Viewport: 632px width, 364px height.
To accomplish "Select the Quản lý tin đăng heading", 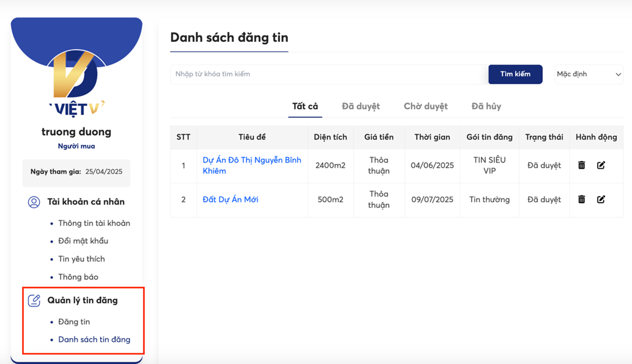I will pos(83,300).
